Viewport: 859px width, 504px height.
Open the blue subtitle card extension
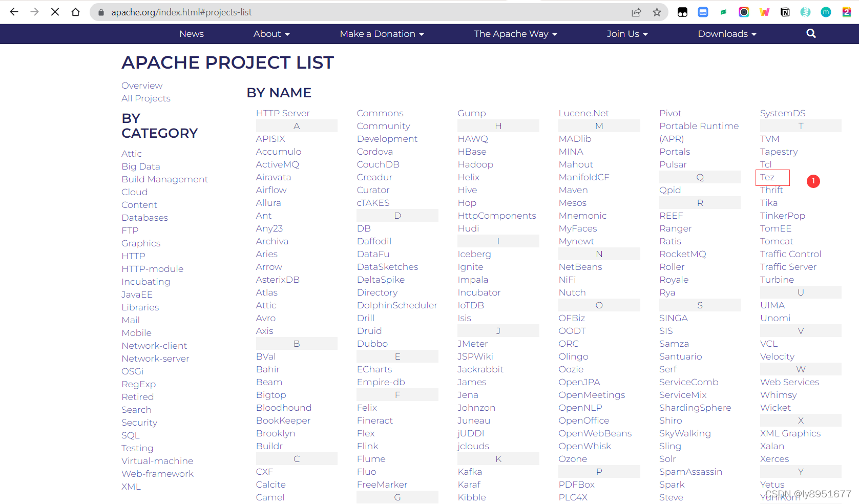703,12
